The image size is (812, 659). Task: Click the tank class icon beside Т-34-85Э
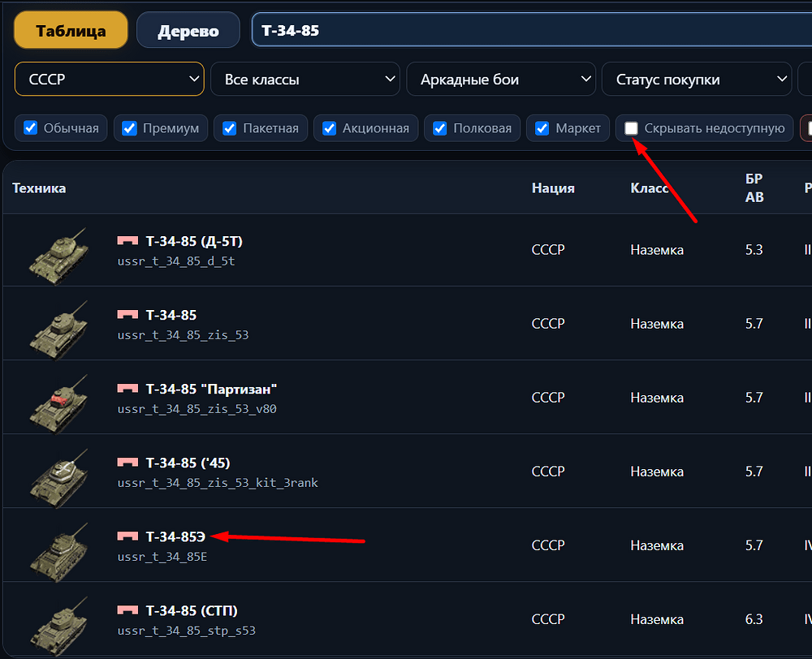pos(128,536)
